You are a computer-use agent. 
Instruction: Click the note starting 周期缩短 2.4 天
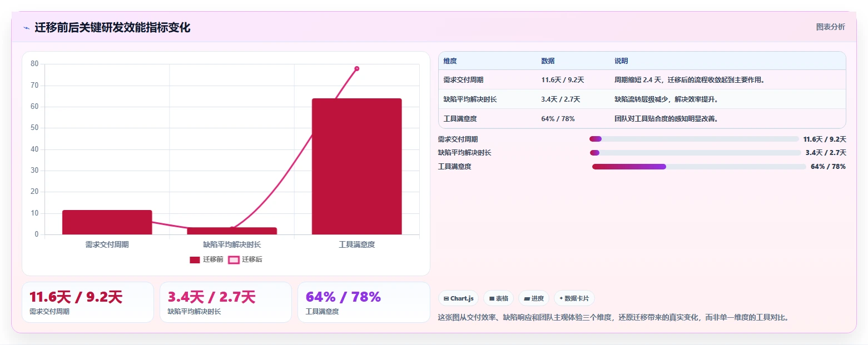pyautogui.click(x=690, y=80)
